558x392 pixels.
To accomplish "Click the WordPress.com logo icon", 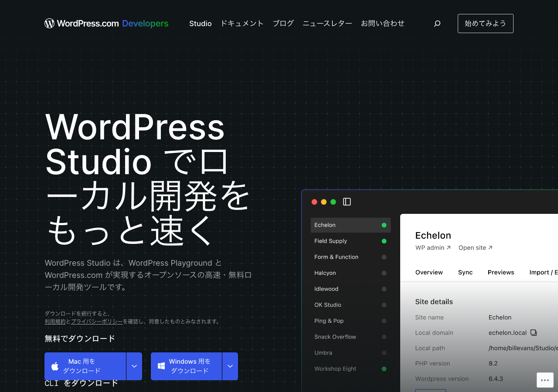I will coord(50,24).
